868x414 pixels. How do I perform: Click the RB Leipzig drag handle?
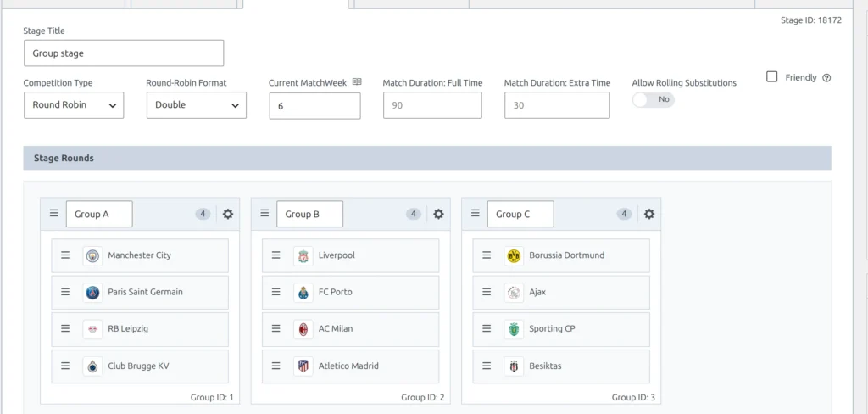point(65,328)
